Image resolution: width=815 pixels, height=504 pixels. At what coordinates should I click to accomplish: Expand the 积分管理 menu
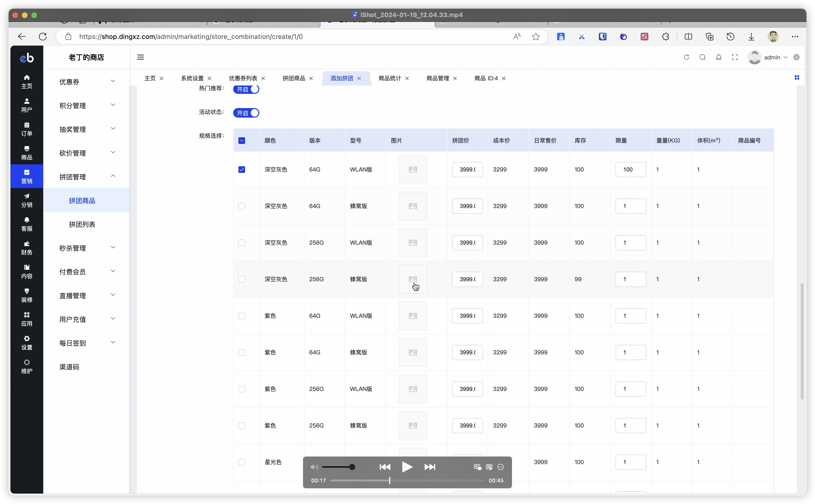pos(86,105)
